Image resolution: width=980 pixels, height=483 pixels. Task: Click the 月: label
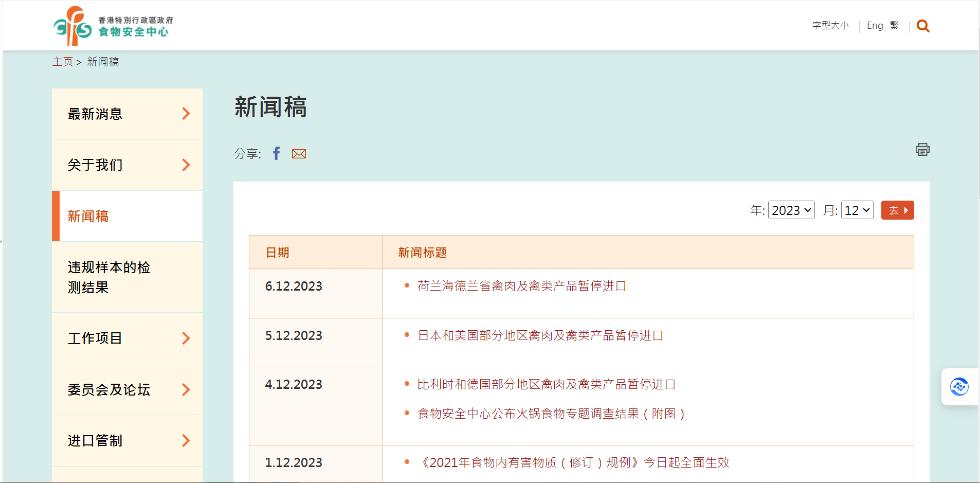point(831,210)
